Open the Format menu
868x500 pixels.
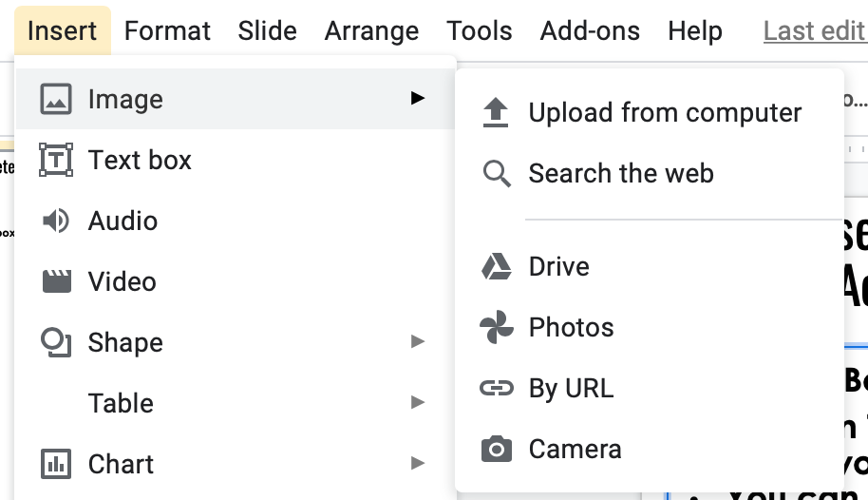point(167,30)
